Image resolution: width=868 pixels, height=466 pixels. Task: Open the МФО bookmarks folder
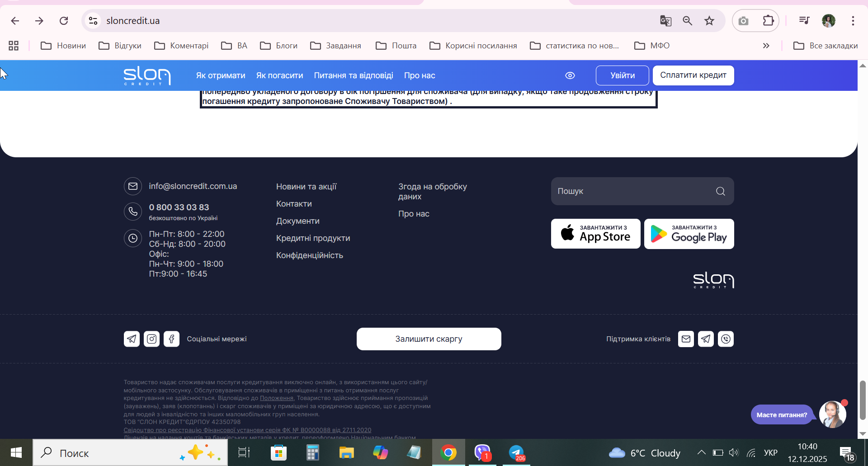(652, 46)
